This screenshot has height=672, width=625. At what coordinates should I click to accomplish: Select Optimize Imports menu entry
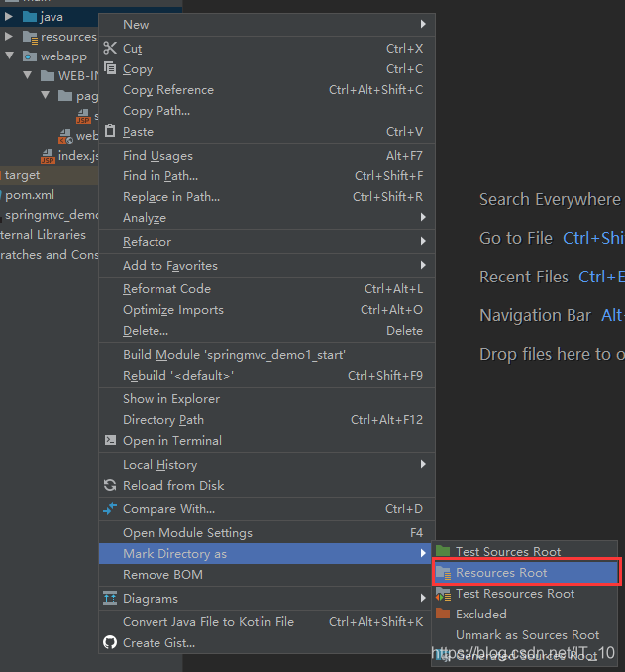266,310
